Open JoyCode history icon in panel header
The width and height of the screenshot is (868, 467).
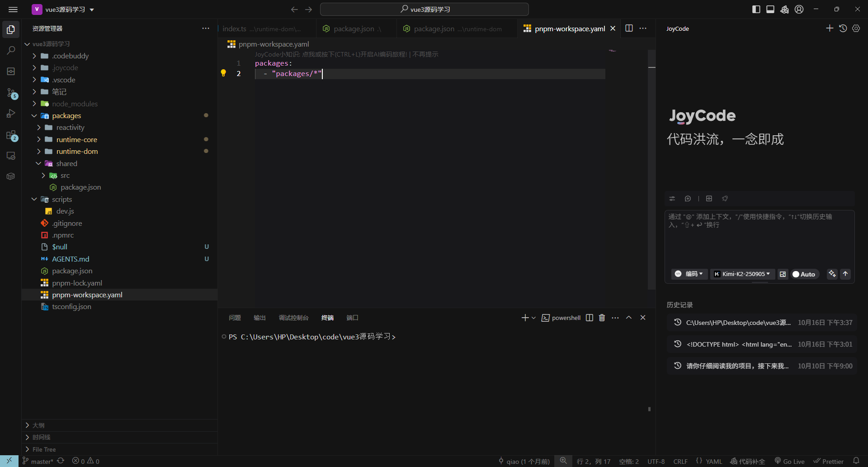(843, 28)
